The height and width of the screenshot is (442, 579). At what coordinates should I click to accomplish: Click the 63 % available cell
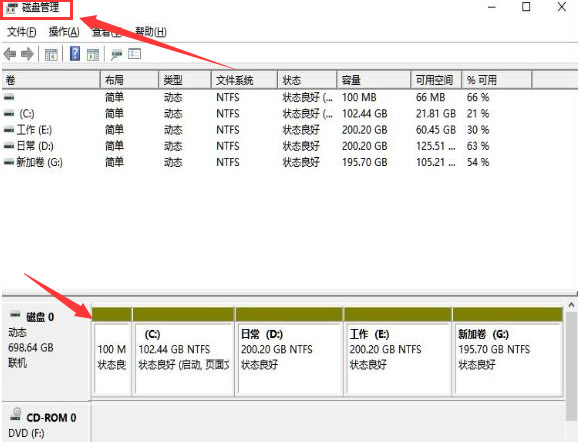[x=478, y=146]
